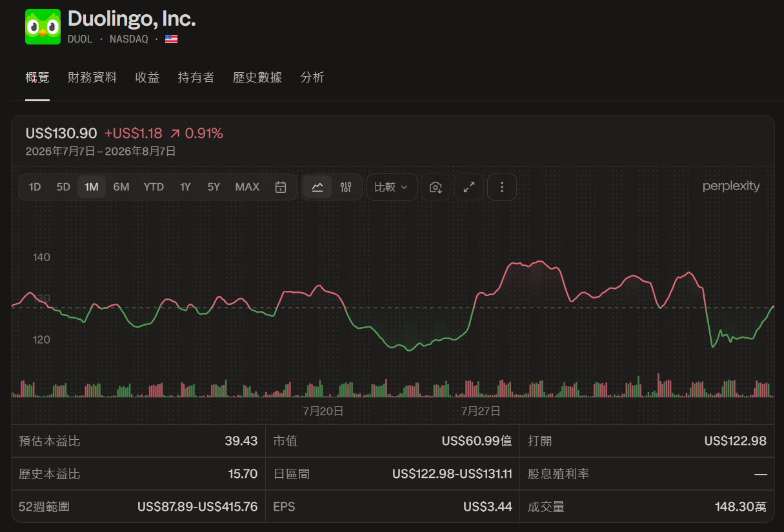
Task: Click the 15.70 trailing P/E value
Action: pos(243,474)
